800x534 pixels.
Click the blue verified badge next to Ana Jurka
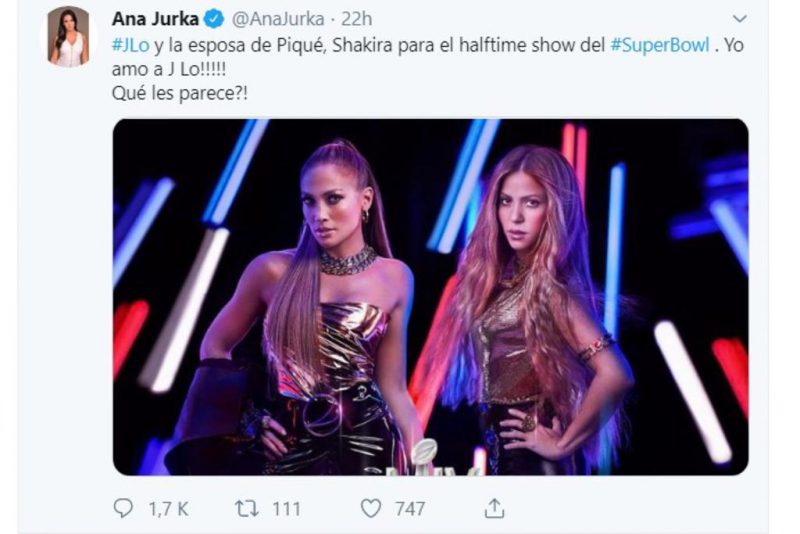point(214,19)
